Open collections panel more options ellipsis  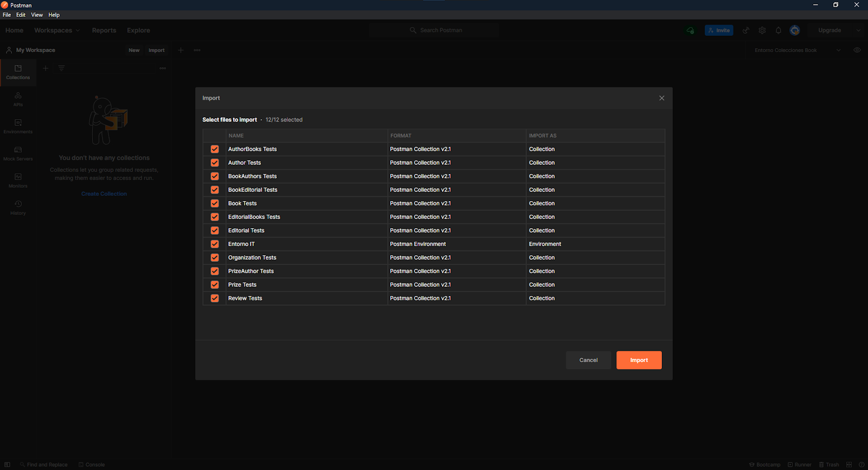[x=163, y=68]
